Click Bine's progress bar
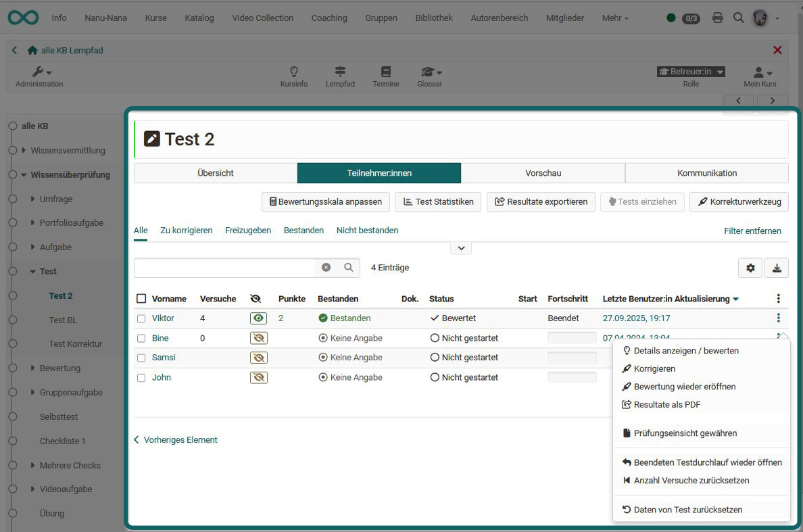Screen dimensions: 803x532 pos(572,337)
